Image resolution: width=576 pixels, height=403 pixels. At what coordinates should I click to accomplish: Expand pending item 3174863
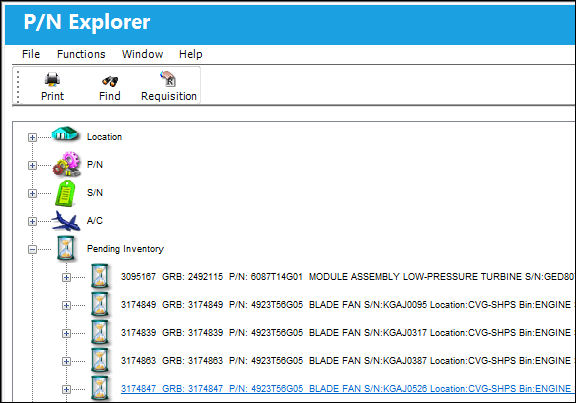[x=66, y=361]
